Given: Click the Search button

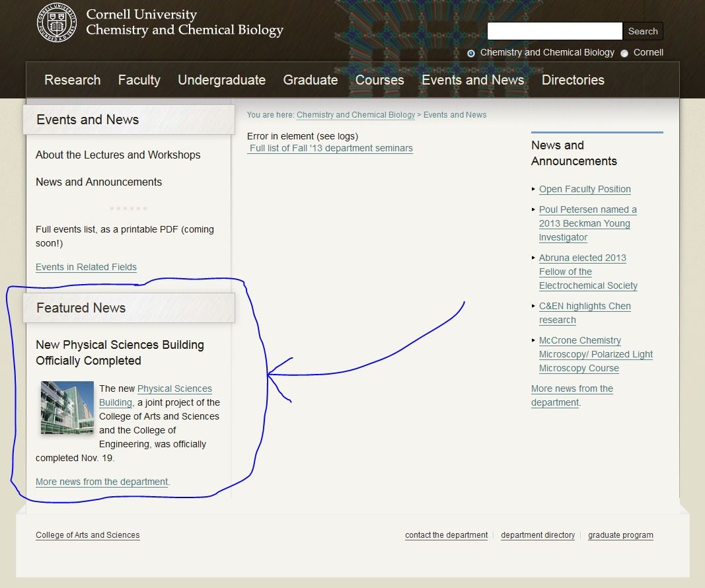Looking at the screenshot, I should coord(642,31).
